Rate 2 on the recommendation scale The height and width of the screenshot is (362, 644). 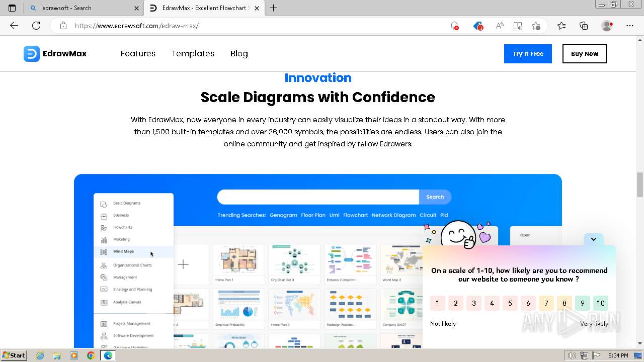[456, 303]
